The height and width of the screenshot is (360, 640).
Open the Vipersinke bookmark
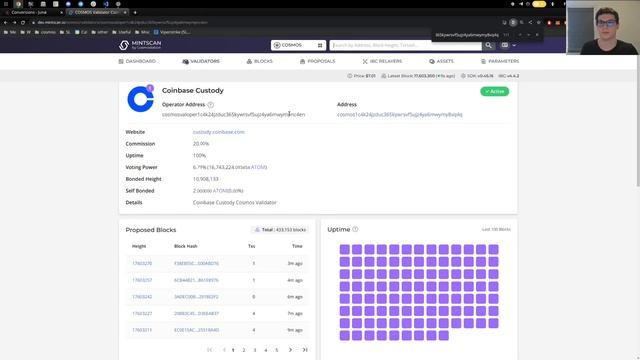172,32
